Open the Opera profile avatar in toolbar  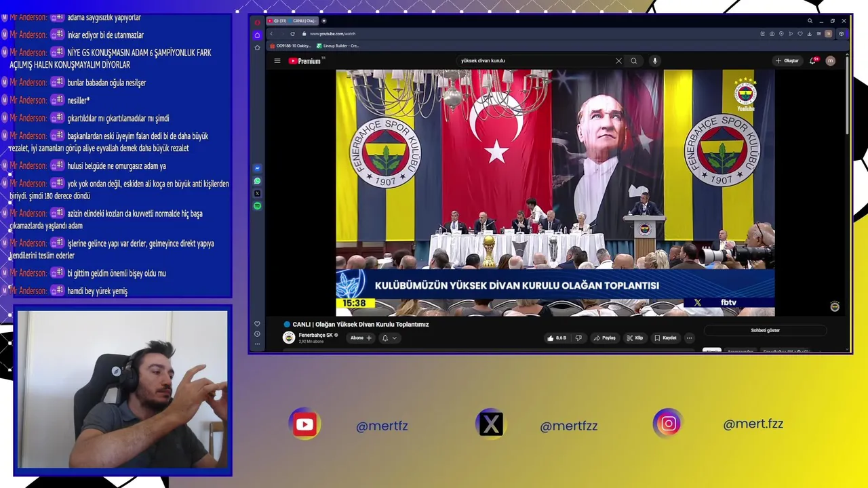(x=828, y=34)
